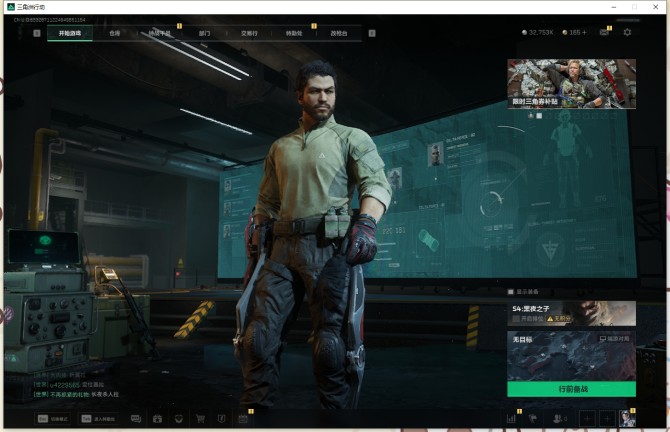Click the Esc mode switch button
The height and width of the screenshot is (432, 670).
pyautogui.click(x=53, y=419)
